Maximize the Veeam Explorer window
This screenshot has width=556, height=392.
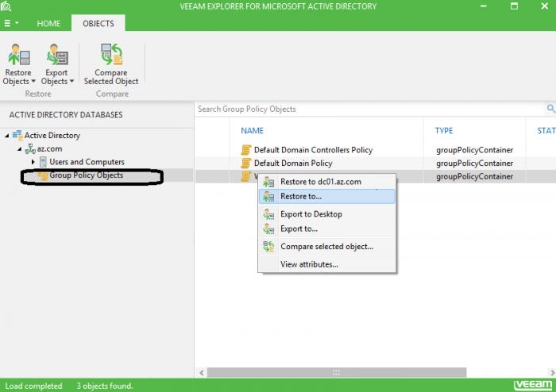tap(514, 6)
